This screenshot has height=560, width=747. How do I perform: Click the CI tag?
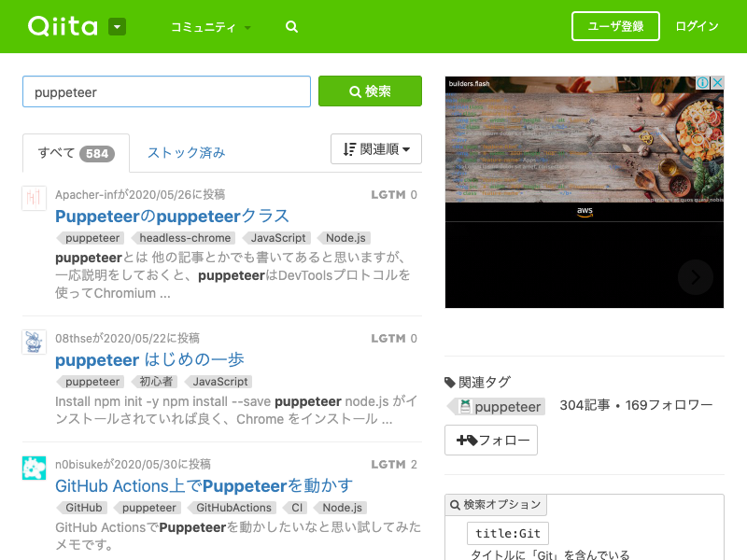point(296,508)
